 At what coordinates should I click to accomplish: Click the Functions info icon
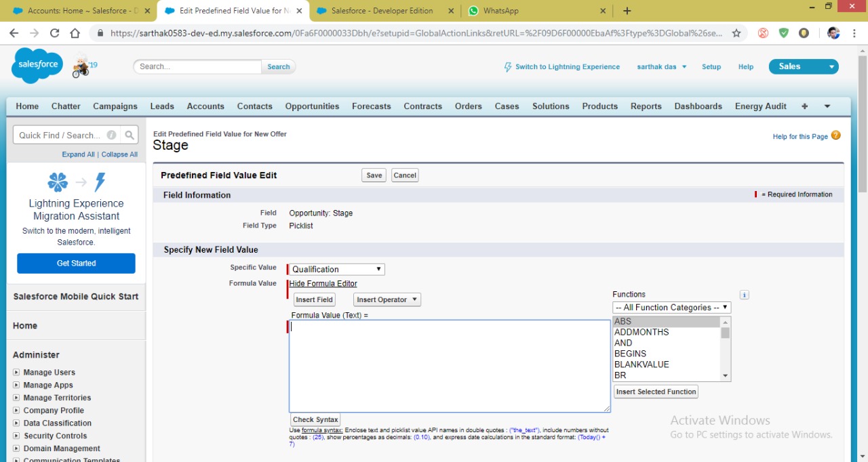pyautogui.click(x=744, y=295)
